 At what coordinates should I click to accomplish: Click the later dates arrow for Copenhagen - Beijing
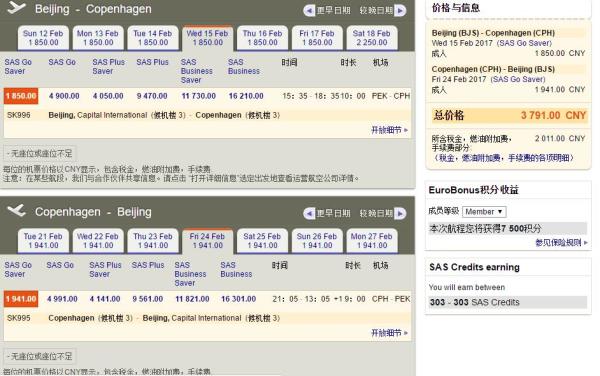point(400,213)
